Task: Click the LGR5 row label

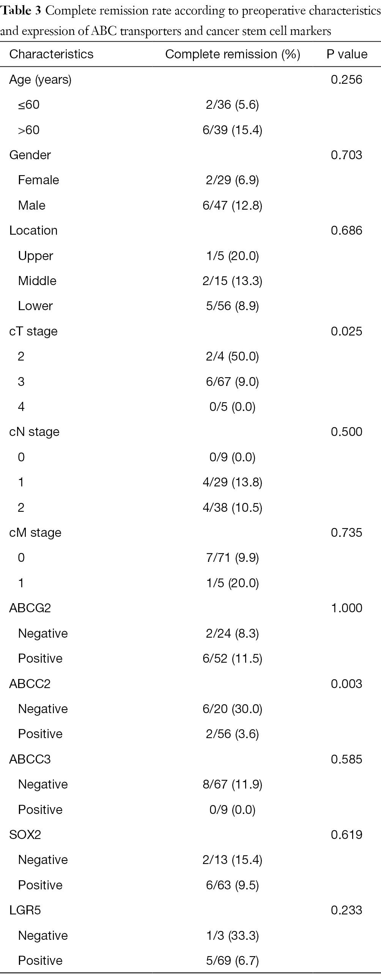Action: 25,910
